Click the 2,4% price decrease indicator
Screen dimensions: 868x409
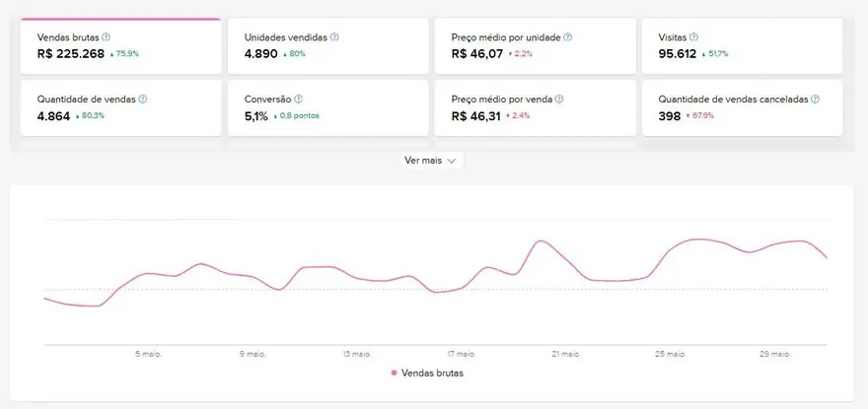click(518, 116)
